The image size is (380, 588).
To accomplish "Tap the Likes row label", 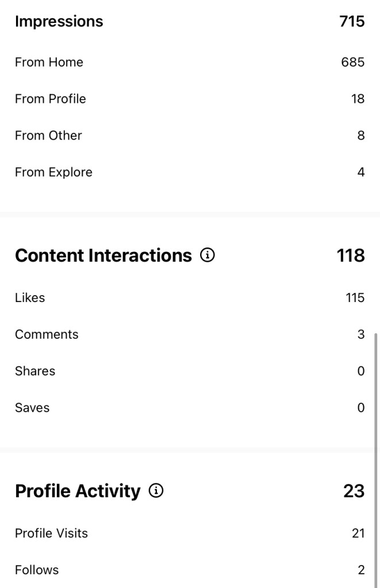I will [x=30, y=297].
